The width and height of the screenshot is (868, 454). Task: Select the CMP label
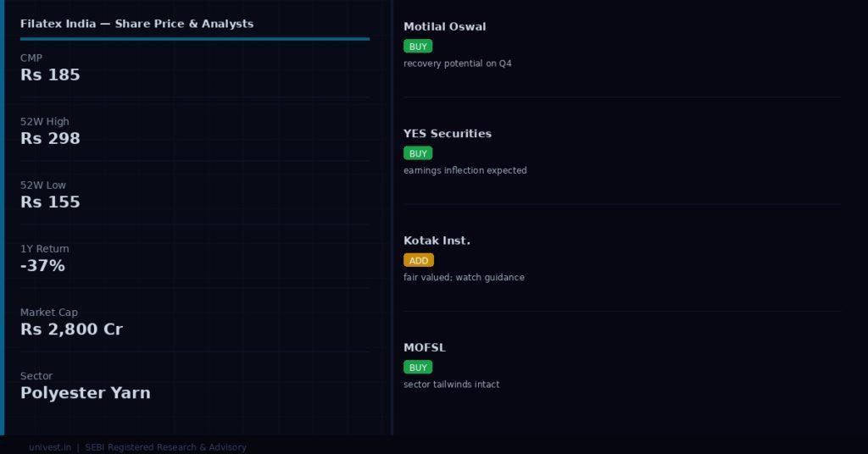pyautogui.click(x=31, y=58)
